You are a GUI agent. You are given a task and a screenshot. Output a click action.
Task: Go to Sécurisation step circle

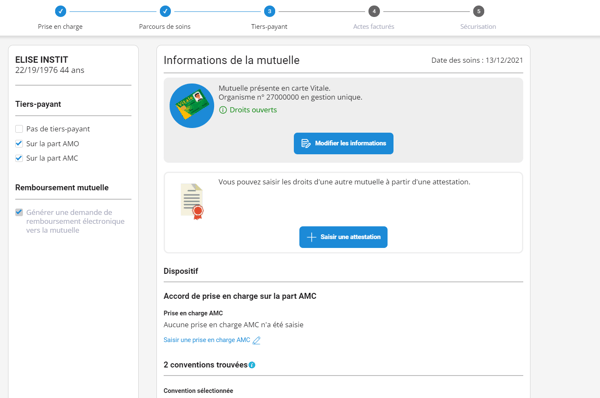point(478,11)
